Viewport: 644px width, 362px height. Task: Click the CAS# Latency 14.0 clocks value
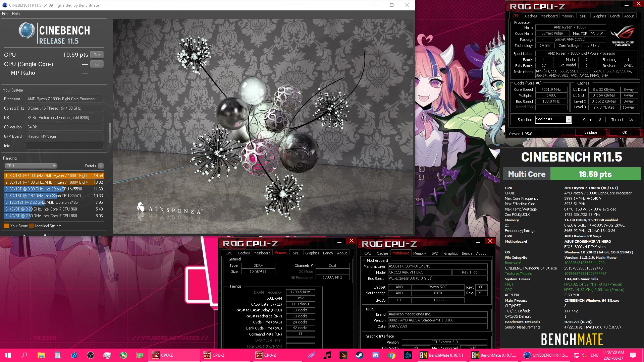[x=300, y=304]
